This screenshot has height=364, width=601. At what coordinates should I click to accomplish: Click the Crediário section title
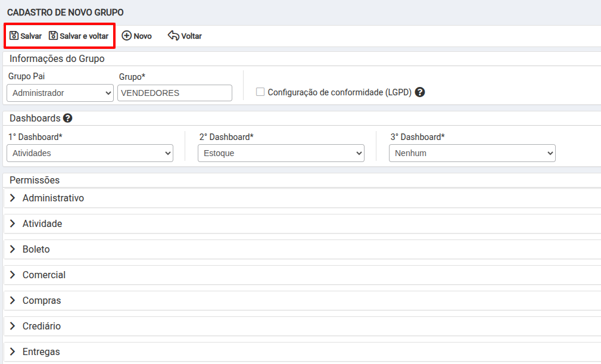42,326
